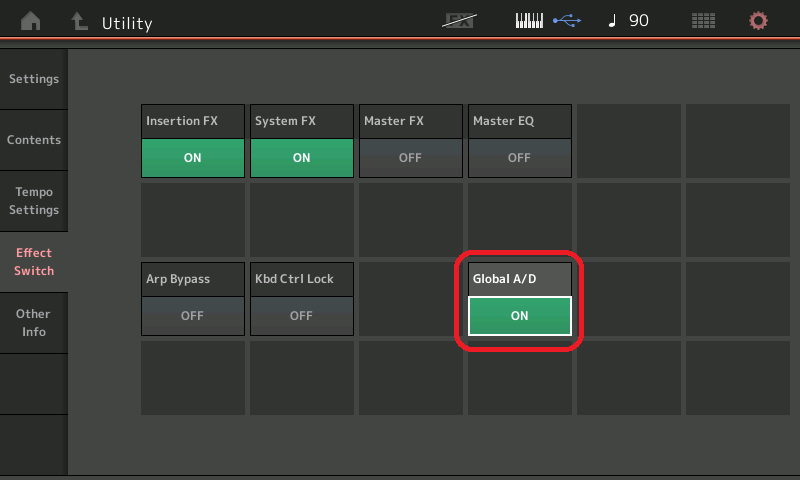
Task: Tap the quarter note tempo icon
Action: (x=611, y=21)
